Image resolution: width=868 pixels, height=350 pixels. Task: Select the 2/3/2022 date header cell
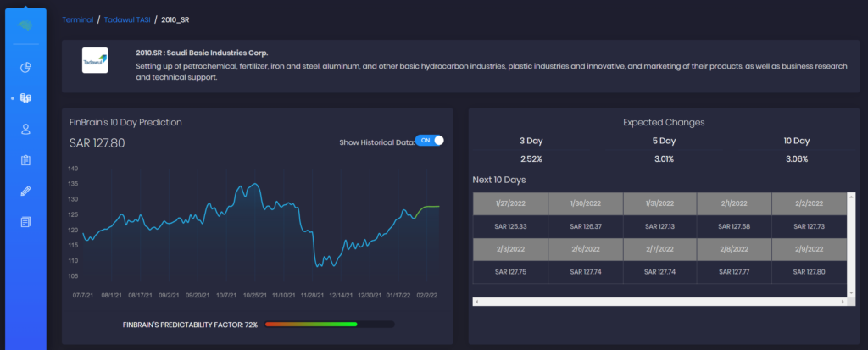[x=510, y=250]
